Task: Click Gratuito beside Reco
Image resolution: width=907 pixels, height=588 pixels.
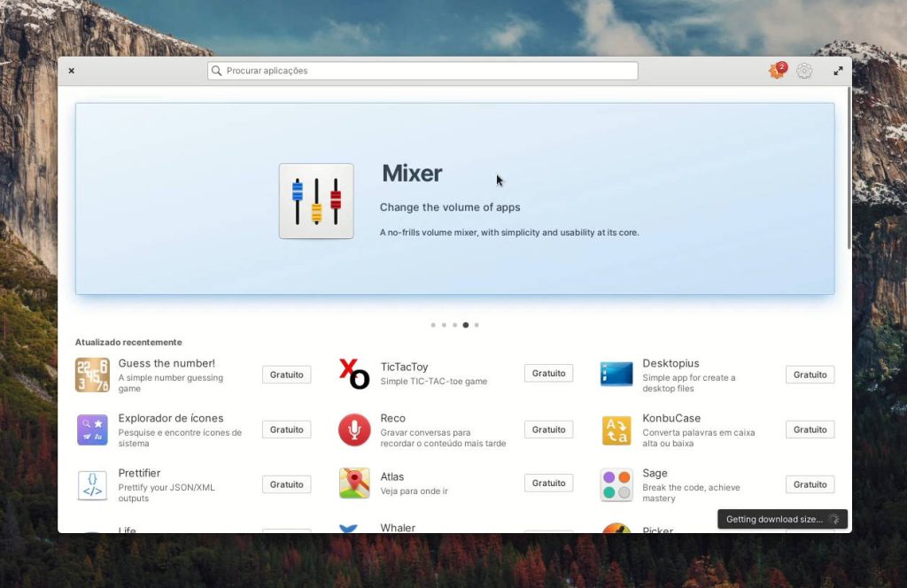Action: pyautogui.click(x=548, y=429)
